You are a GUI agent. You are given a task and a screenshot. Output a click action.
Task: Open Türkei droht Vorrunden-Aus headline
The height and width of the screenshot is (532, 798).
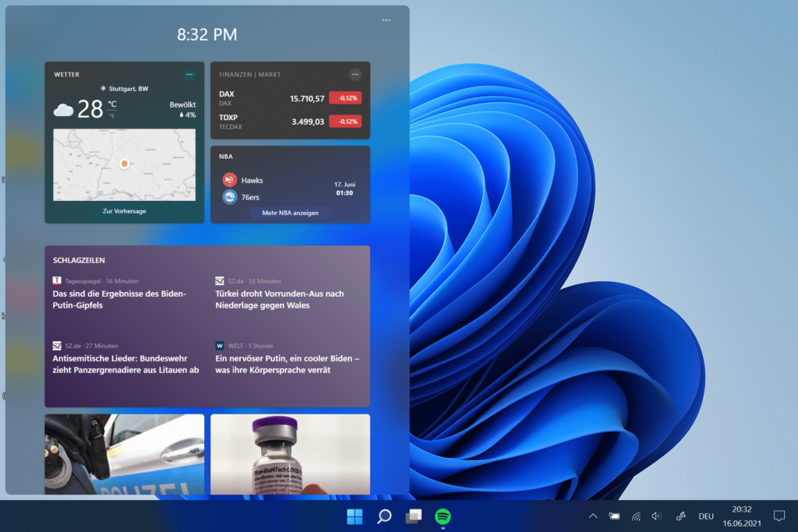[280, 299]
